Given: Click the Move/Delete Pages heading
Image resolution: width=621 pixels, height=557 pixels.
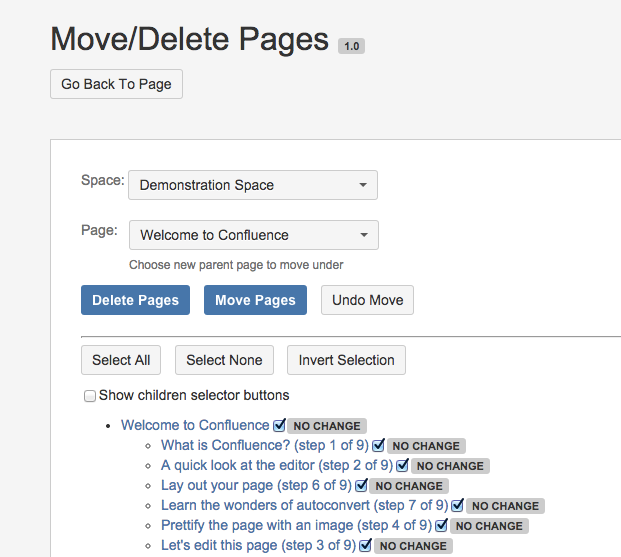Looking at the screenshot, I should [x=190, y=39].
